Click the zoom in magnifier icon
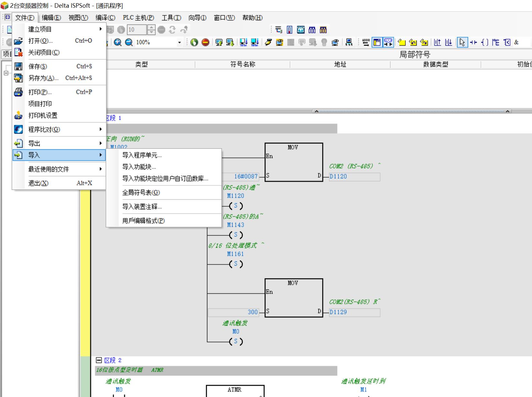 tap(118, 42)
